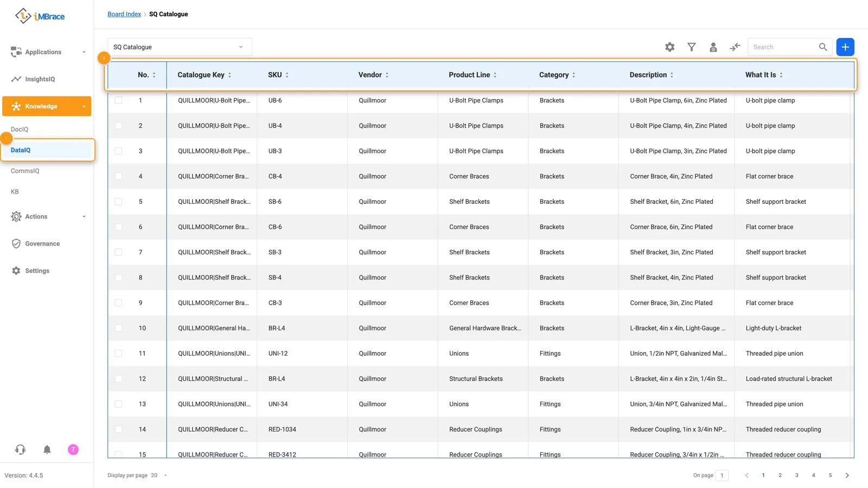The image size is (868, 488).
Task: Open the Display per page dropdown
Action: (159, 476)
